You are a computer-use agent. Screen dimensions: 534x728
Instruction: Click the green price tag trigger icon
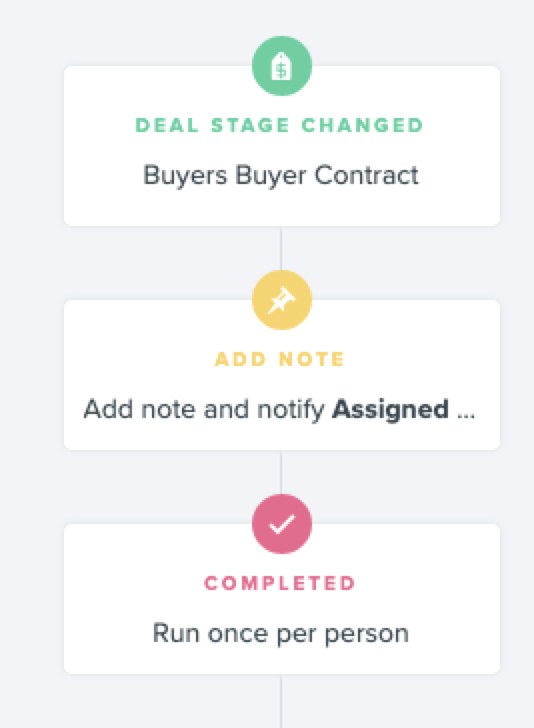coord(281,66)
